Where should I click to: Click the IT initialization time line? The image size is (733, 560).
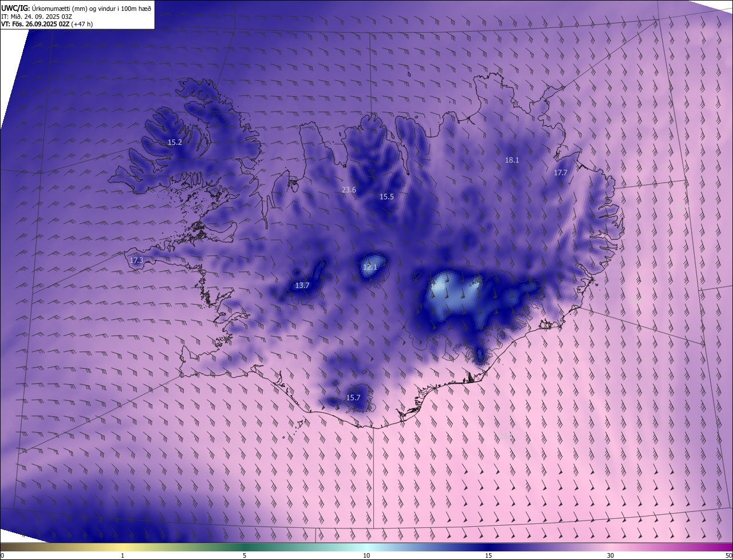click(x=37, y=16)
